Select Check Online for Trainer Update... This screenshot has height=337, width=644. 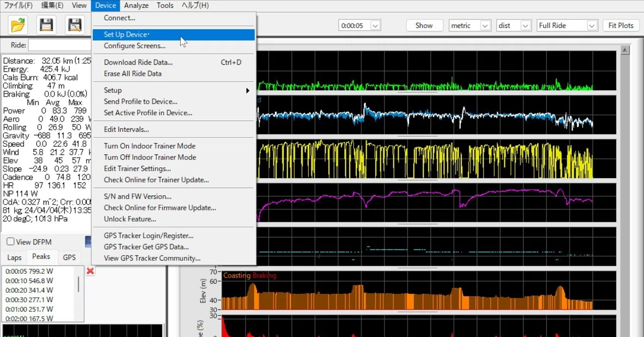(174, 180)
